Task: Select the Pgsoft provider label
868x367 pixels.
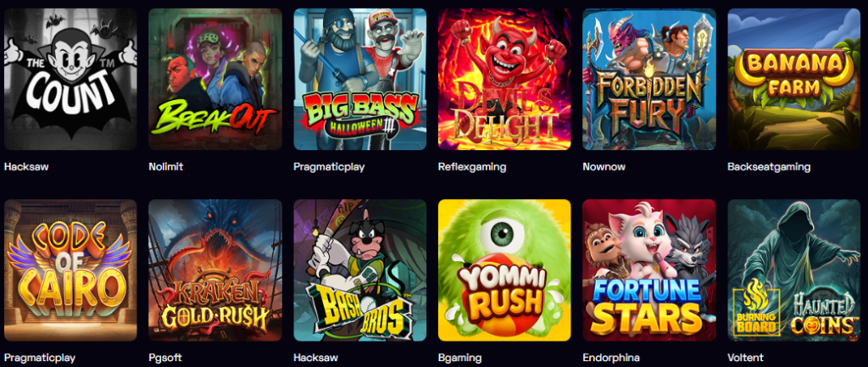Action: pyautogui.click(x=165, y=358)
